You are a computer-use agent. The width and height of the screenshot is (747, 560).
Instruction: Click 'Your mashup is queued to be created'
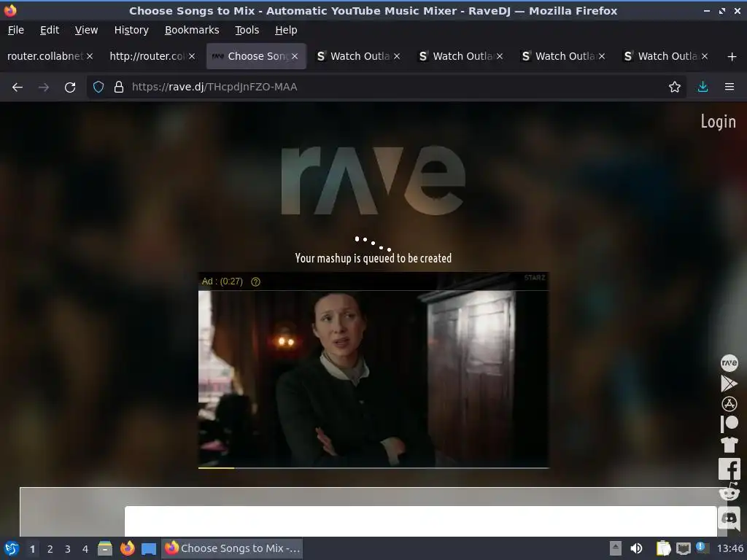pyautogui.click(x=373, y=258)
